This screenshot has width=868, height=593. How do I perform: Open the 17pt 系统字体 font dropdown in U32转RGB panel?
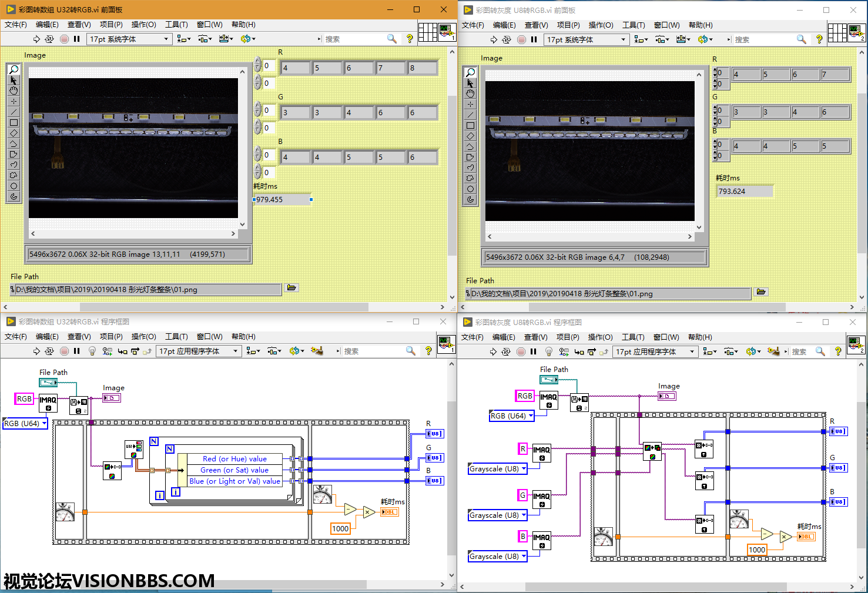tap(129, 39)
